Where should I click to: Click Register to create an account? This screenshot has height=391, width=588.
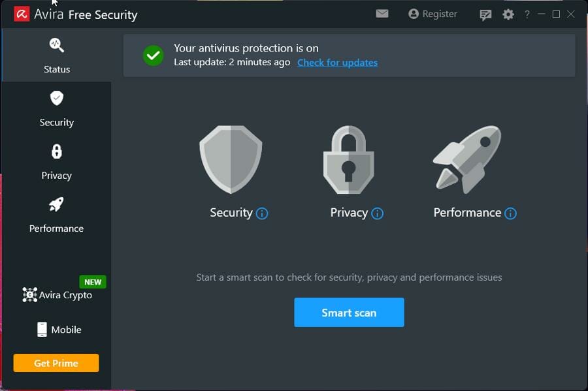[x=433, y=14]
